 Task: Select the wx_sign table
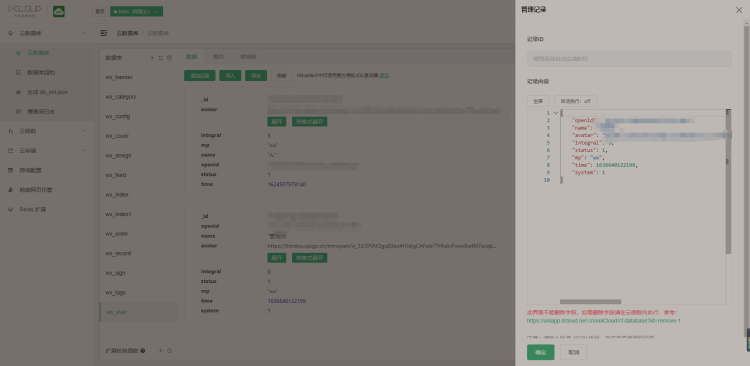[139, 273]
